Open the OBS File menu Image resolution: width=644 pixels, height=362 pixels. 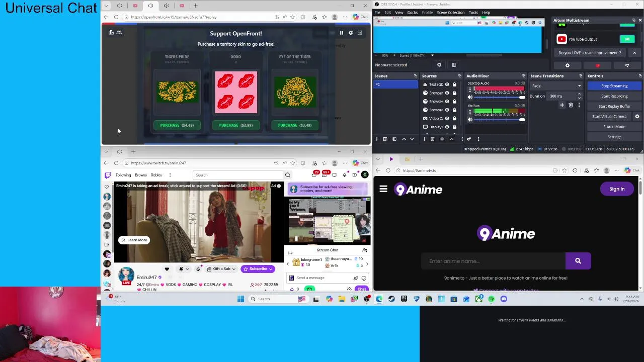[x=377, y=13]
